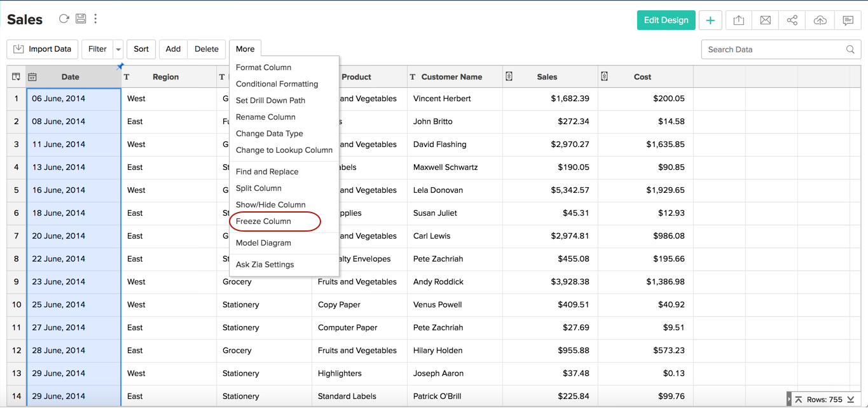Open the comments speech-bubble icon
This screenshot has height=408, width=868.
848,20
